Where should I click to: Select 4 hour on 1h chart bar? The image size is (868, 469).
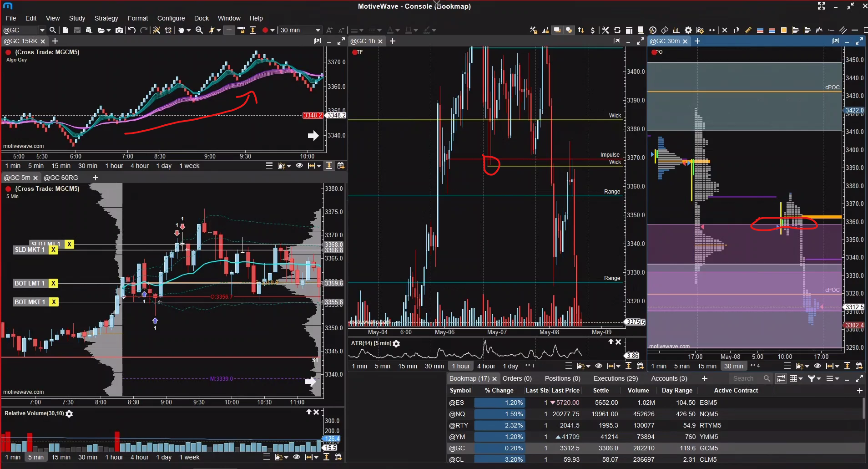486,366
